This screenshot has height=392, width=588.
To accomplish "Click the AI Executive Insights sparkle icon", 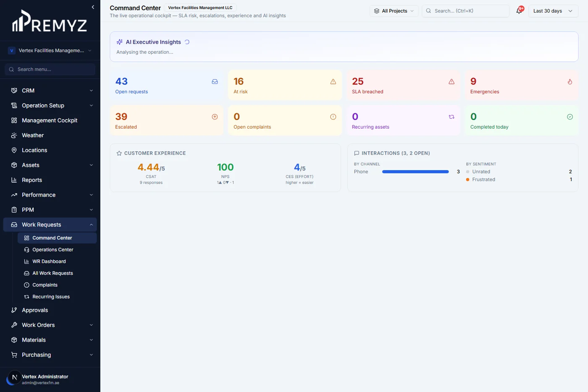I will click(x=120, y=42).
